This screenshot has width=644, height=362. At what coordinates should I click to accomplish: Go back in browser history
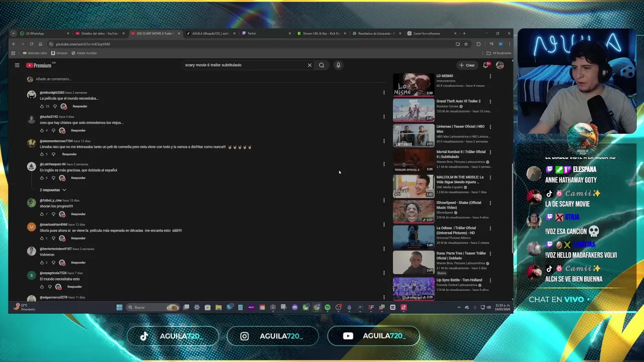[x=14, y=44]
